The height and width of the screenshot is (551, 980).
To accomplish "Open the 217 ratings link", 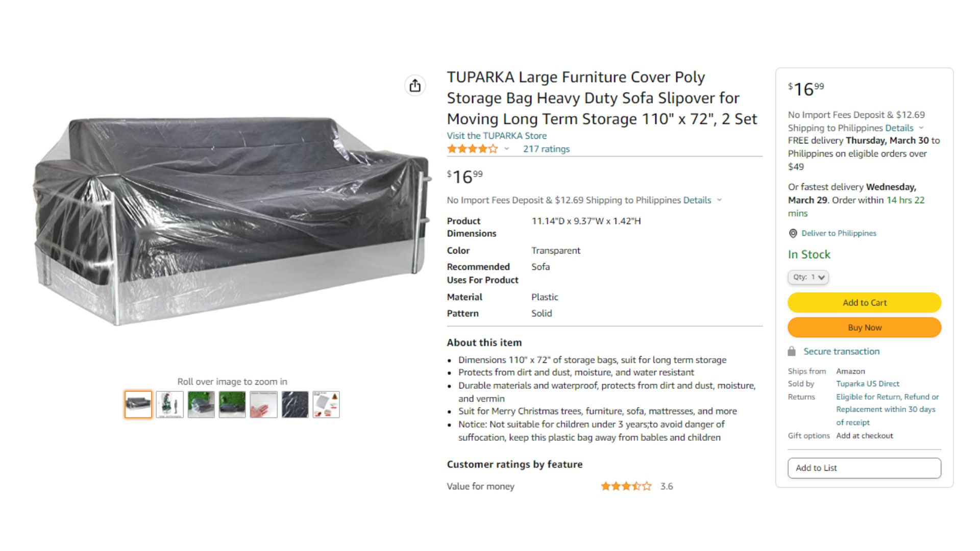I will point(546,149).
